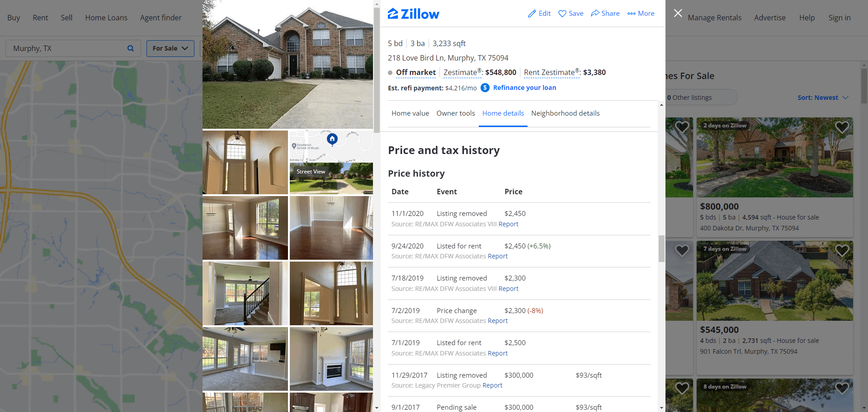Click the Murphy, TX search field

(x=68, y=48)
